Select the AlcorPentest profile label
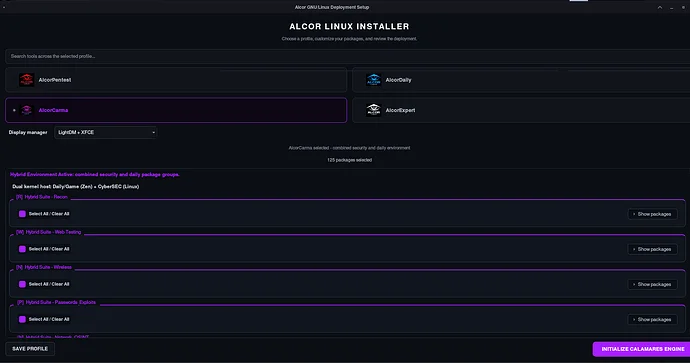 55,80
